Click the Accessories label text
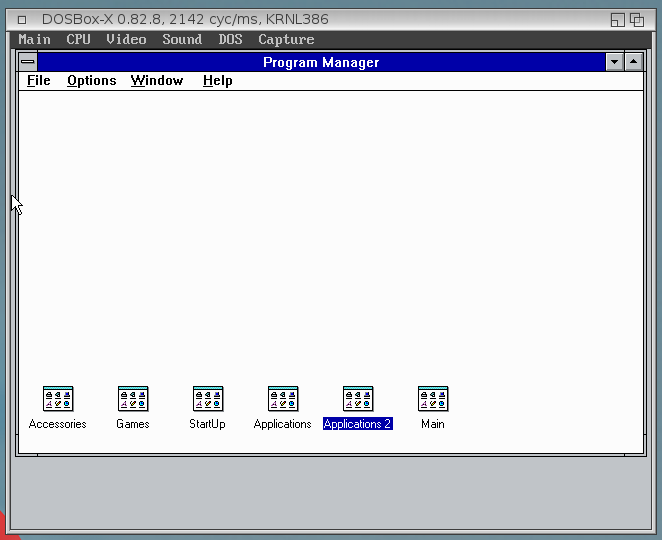 click(57, 424)
